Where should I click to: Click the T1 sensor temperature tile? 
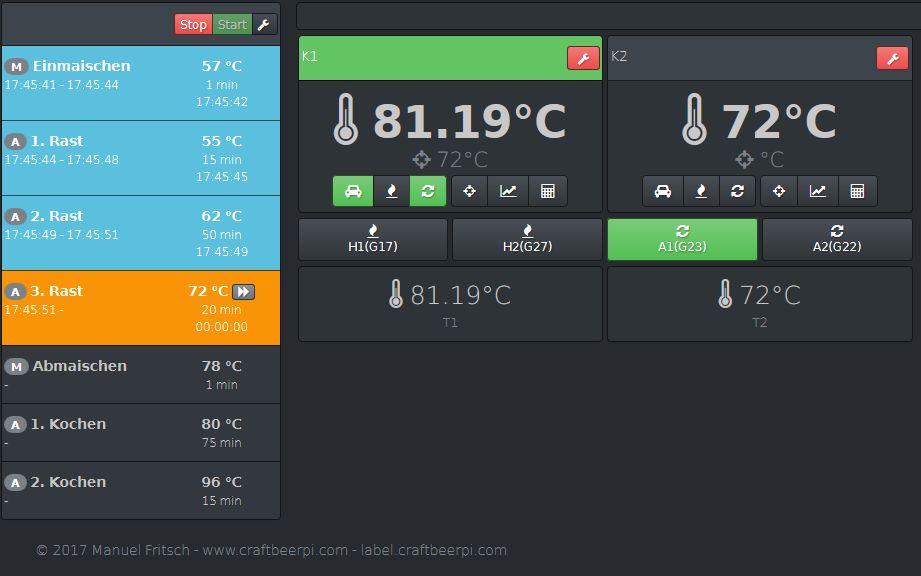pos(450,303)
